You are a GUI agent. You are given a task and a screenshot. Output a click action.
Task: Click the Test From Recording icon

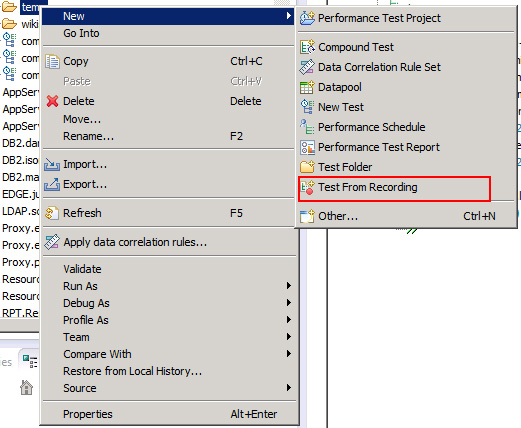pyautogui.click(x=307, y=187)
